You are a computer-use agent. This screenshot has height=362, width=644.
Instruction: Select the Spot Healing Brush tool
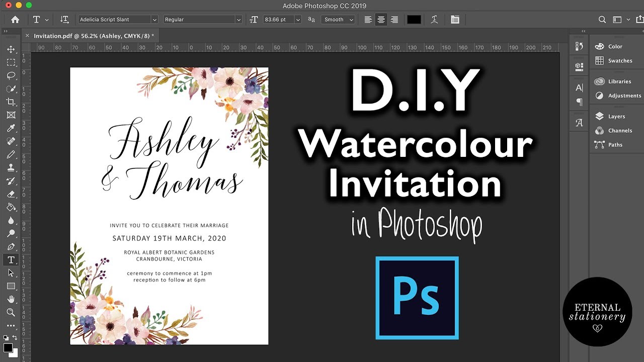[11, 141]
